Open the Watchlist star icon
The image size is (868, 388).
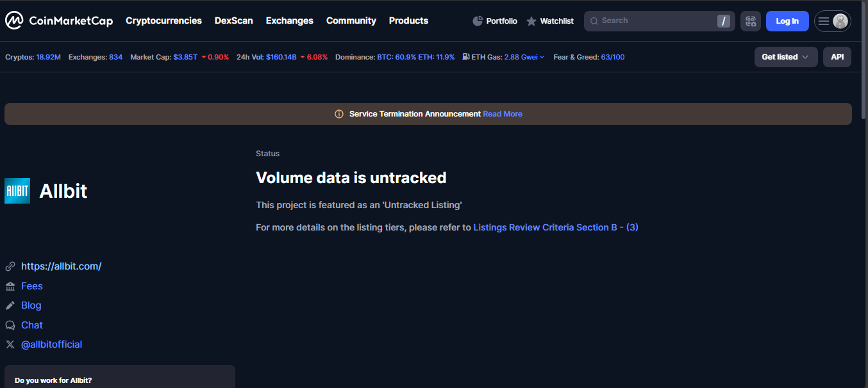coord(531,21)
